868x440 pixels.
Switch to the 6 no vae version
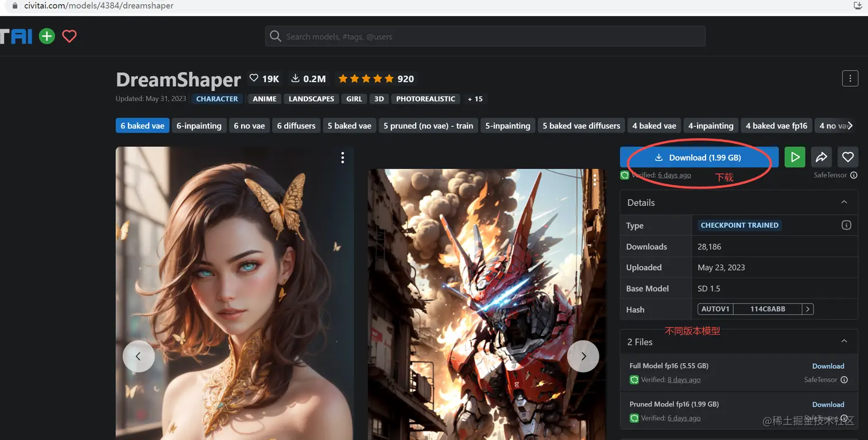coord(250,126)
